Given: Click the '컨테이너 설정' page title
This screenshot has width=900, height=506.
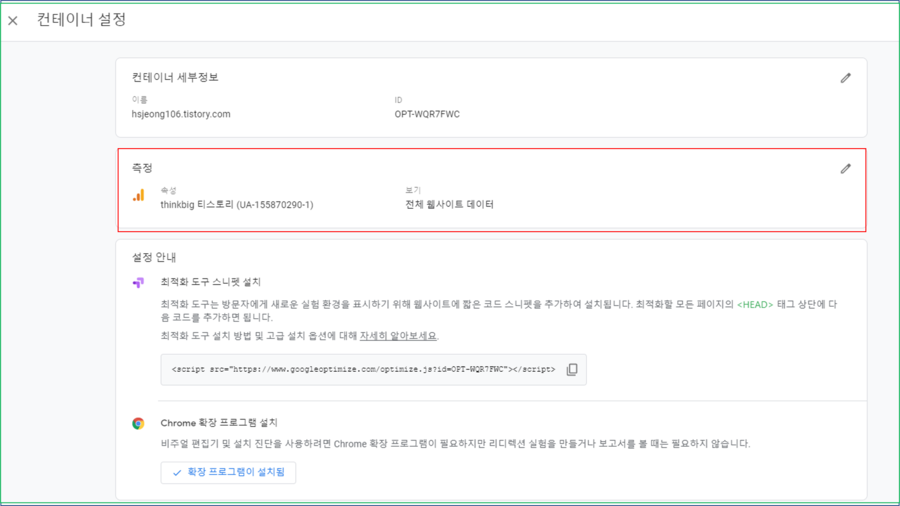Looking at the screenshot, I should (x=82, y=20).
